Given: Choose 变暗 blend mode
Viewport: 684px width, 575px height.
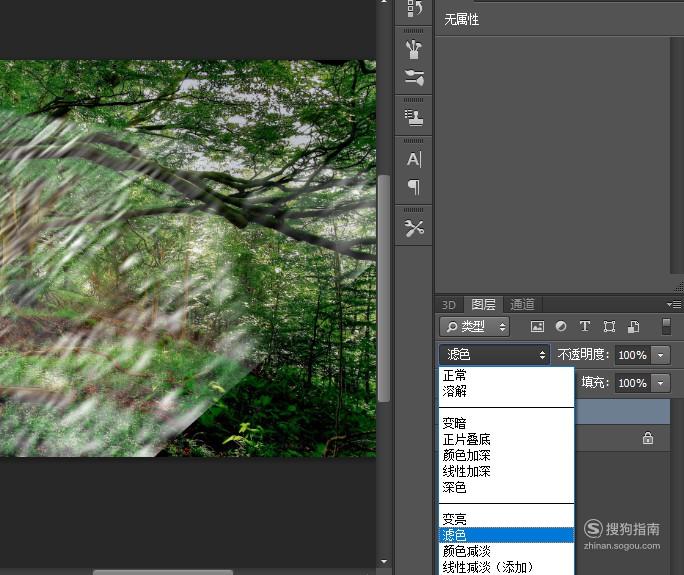Looking at the screenshot, I should pos(506,423).
